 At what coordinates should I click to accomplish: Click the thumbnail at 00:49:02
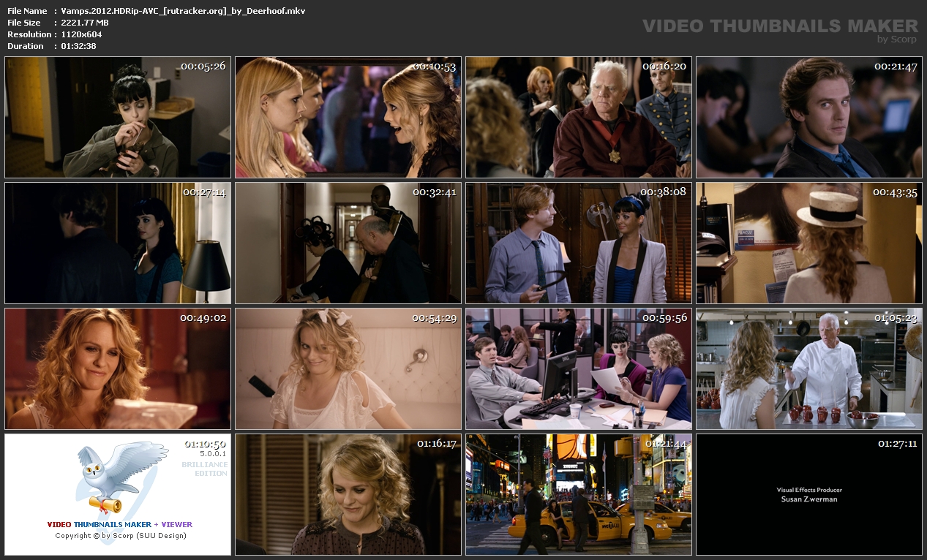[x=118, y=369]
